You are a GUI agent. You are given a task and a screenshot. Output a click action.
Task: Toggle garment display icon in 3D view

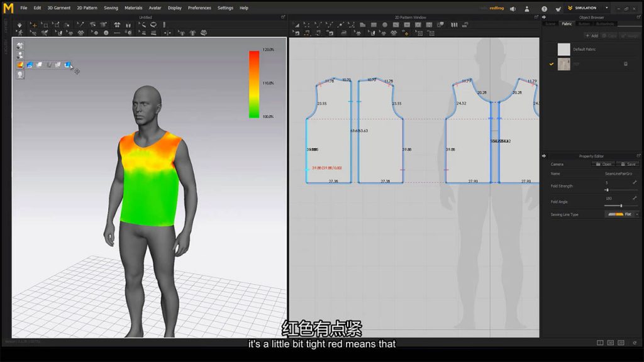click(19, 45)
